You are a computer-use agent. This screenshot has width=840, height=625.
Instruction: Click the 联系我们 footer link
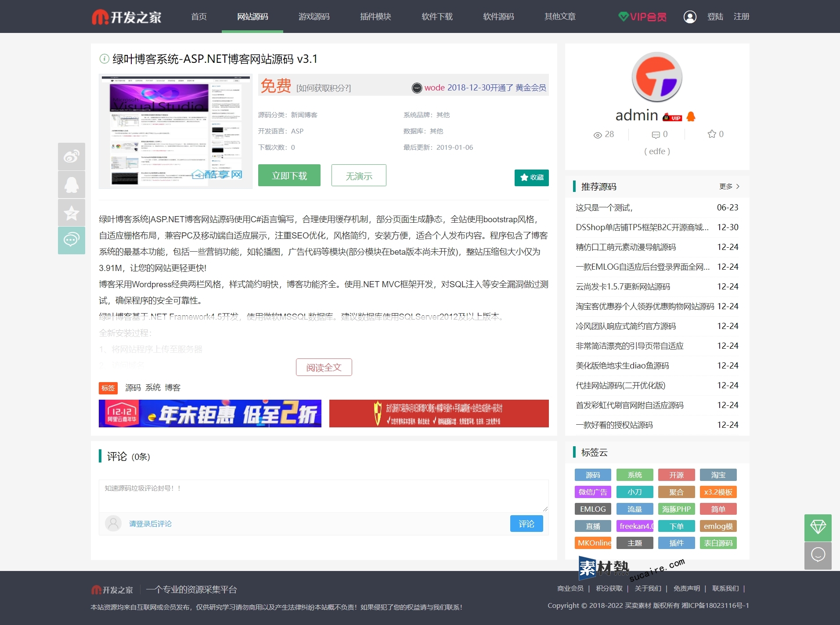(x=725, y=588)
